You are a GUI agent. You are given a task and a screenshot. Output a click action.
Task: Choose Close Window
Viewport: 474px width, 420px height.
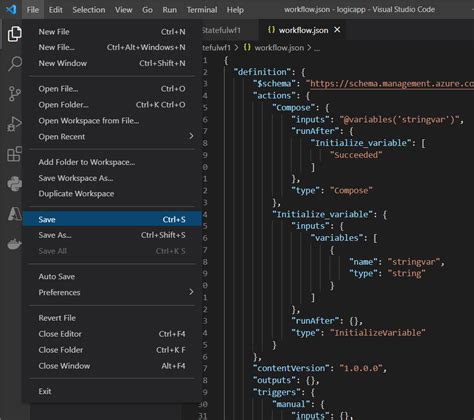click(112, 366)
